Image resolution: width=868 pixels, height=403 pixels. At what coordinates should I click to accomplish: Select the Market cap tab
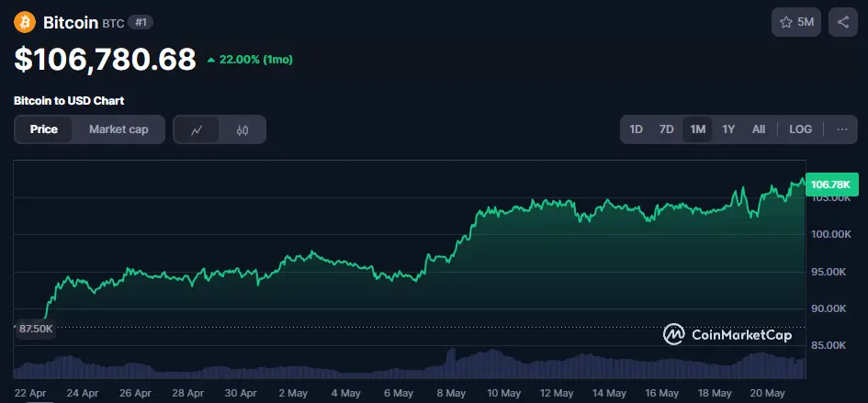coord(118,129)
